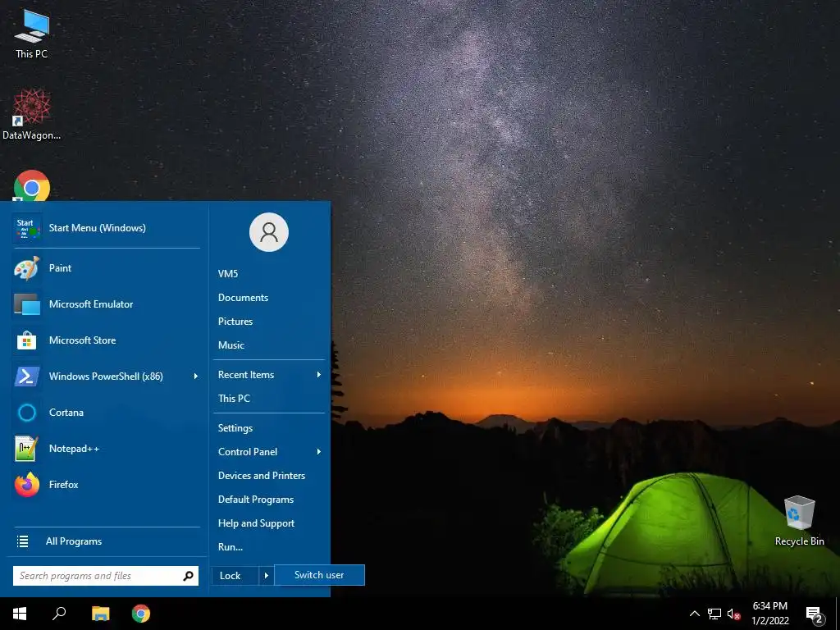Screen dimensions: 840x630
Task: Select the DataWagon desktop shortcut
Action: point(32,115)
